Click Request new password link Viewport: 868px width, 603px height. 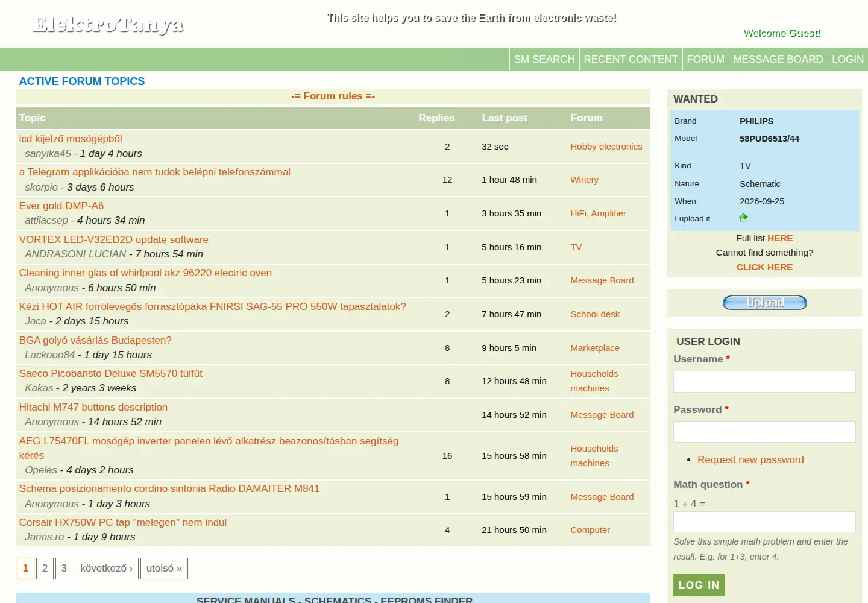tap(750, 459)
